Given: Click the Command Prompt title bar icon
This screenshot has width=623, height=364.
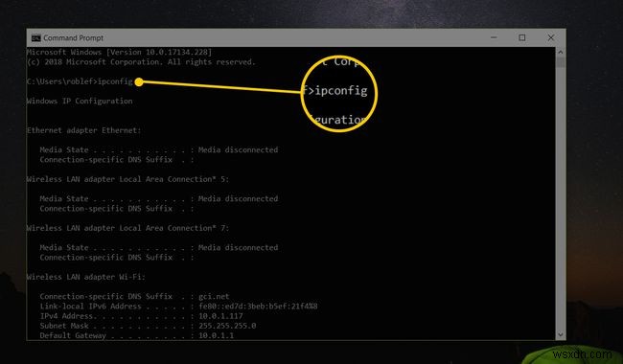Looking at the screenshot, I should [x=35, y=38].
